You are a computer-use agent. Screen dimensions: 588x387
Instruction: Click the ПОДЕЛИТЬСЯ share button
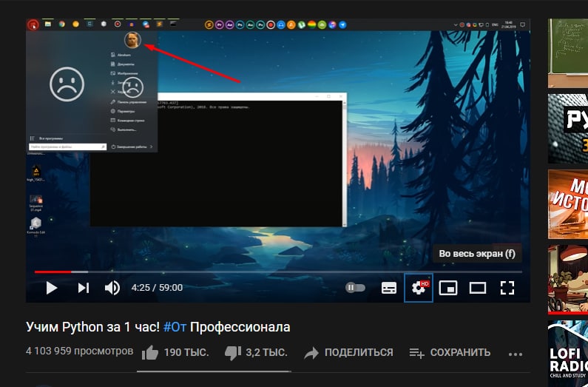[x=348, y=353]
